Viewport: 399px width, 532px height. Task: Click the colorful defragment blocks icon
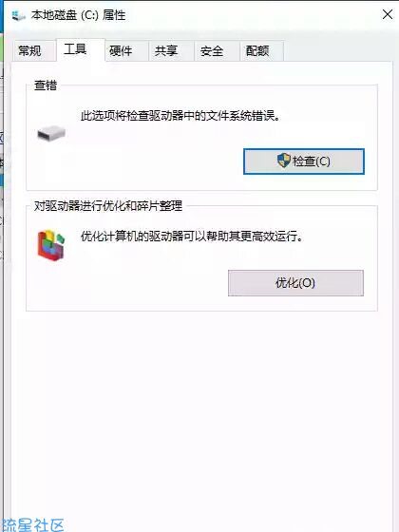[51, 244]
